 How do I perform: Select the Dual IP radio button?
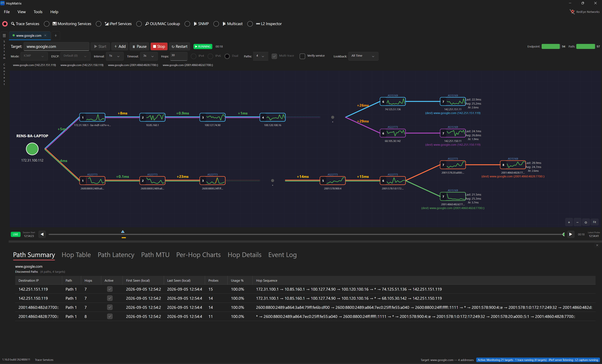coord(227,56)
